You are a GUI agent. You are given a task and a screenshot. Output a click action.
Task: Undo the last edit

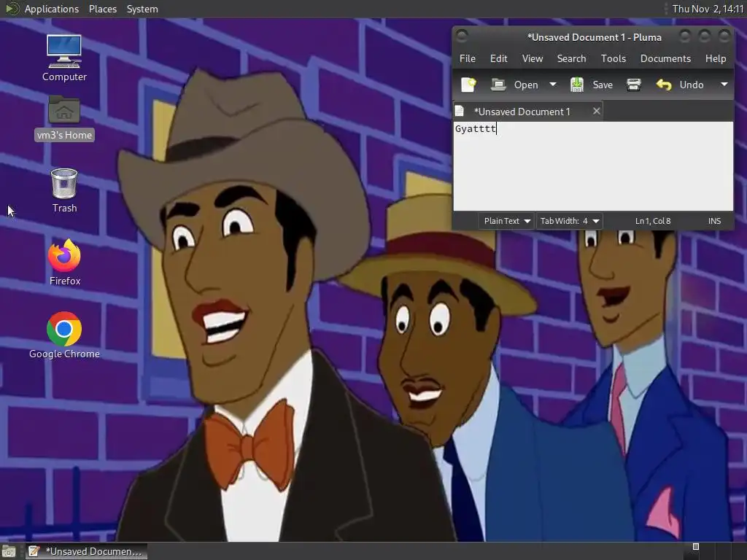(x=680, y=85)
